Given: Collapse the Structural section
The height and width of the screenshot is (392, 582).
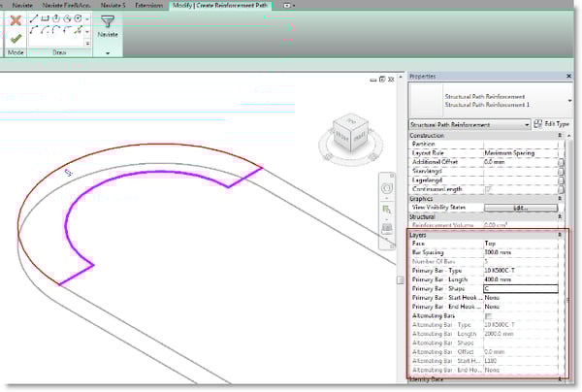Looking at the screenshot, I should coord(560,216).
